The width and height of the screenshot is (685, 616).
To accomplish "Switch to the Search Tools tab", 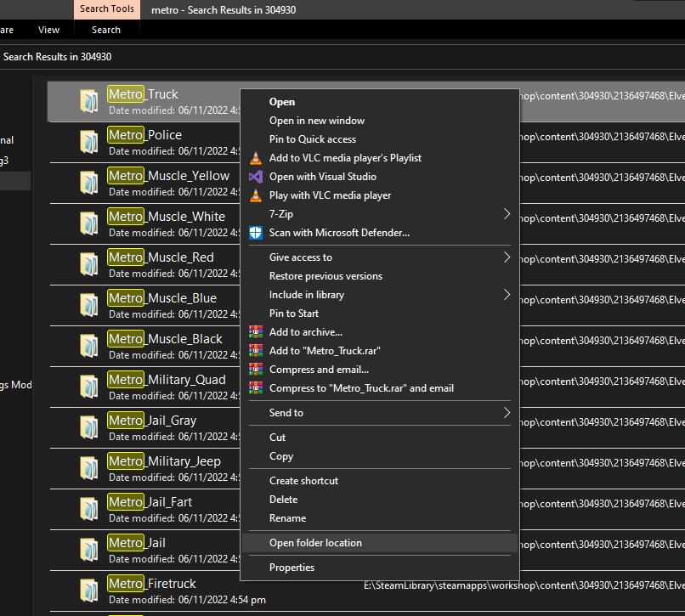I will pos(106,9).
